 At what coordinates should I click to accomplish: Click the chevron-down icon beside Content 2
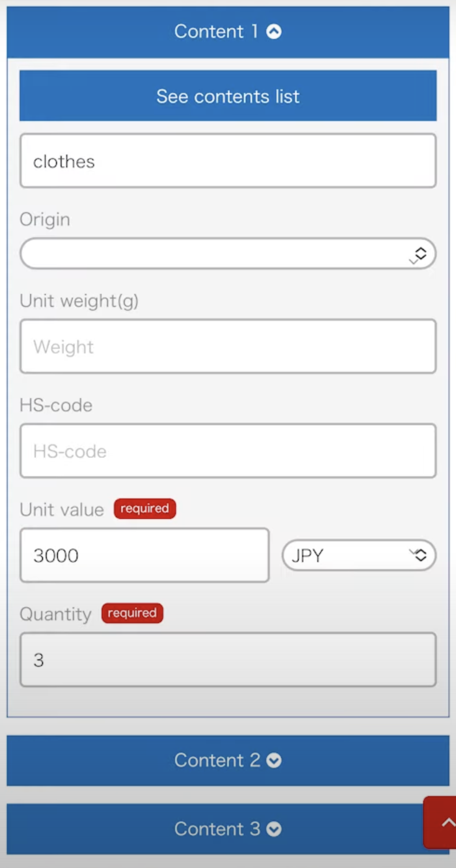click(274, 761)
